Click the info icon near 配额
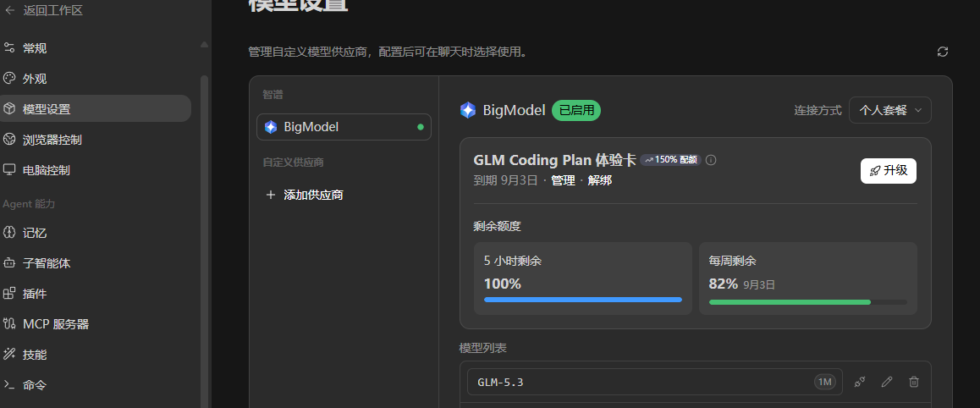 click(x=711, y=160)
